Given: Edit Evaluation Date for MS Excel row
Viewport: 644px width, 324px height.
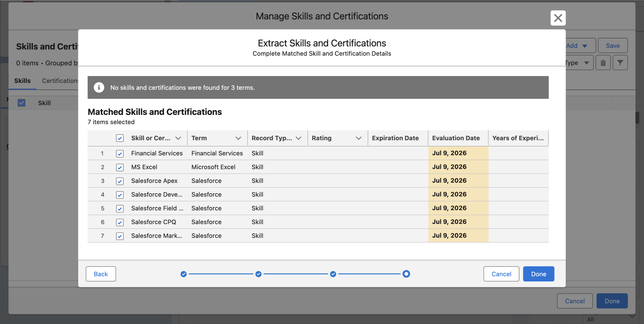Looking at the screenshot, I should tap(458, 167).
